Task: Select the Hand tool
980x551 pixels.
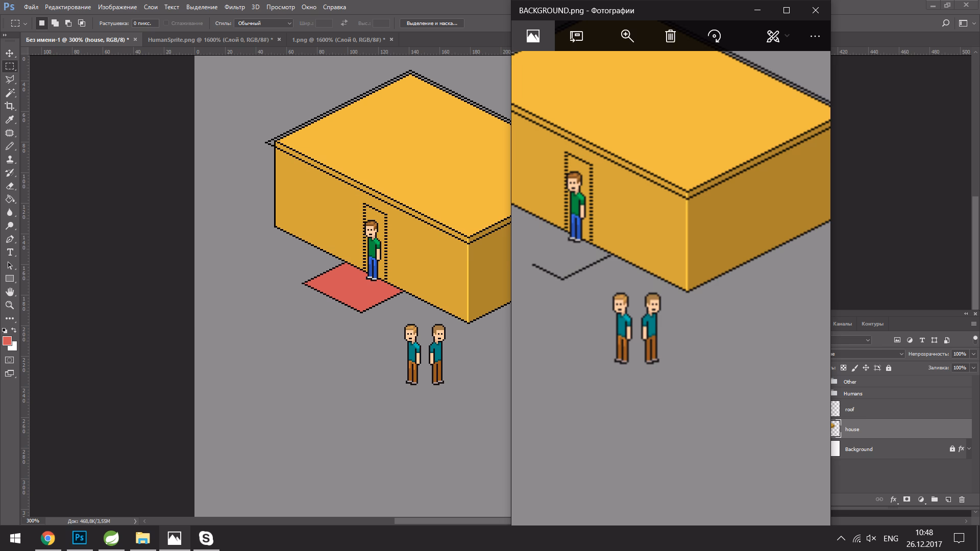Action: [x=10, y=292]
